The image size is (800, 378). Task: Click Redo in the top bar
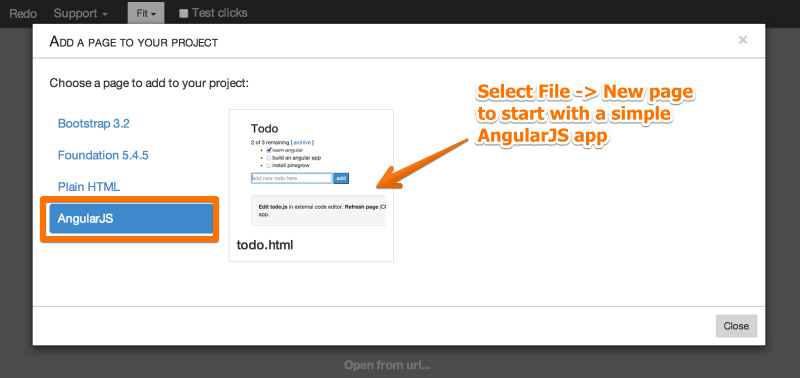tap(23, 13)
